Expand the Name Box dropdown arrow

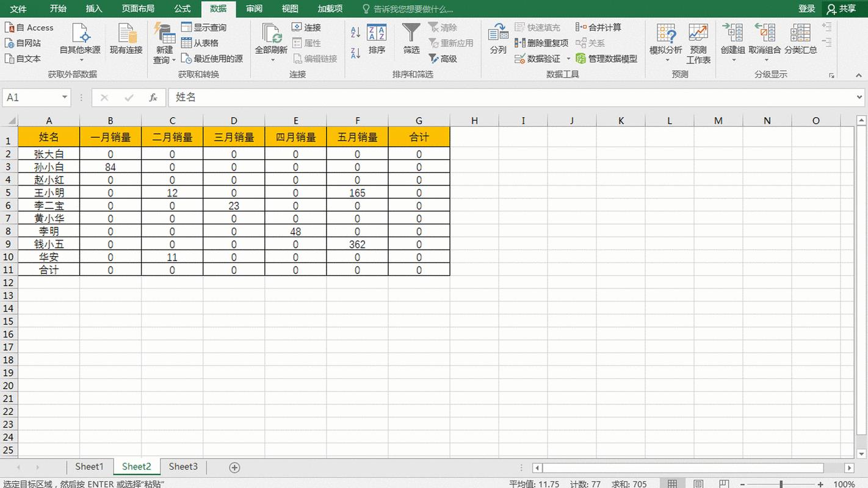[65, 98]
